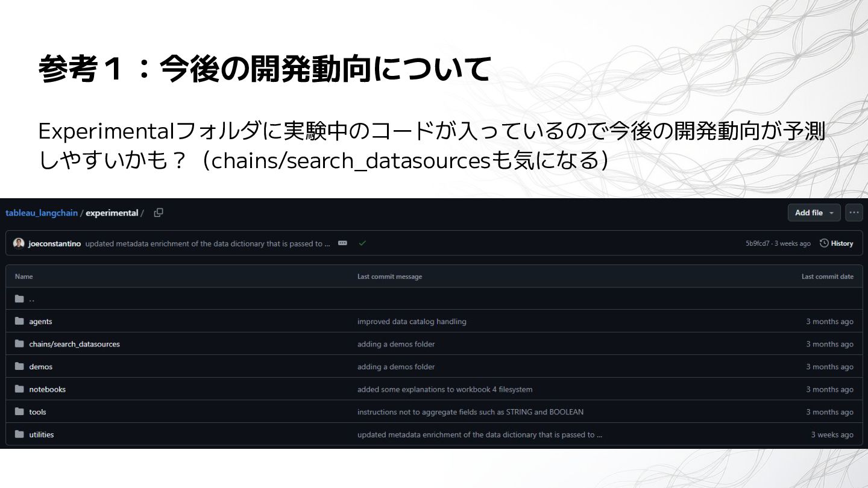Click the agents folder icon

point(19,321)
